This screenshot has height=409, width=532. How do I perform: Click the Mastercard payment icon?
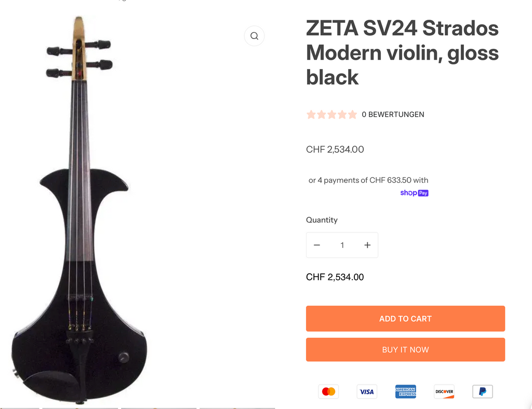328,391
